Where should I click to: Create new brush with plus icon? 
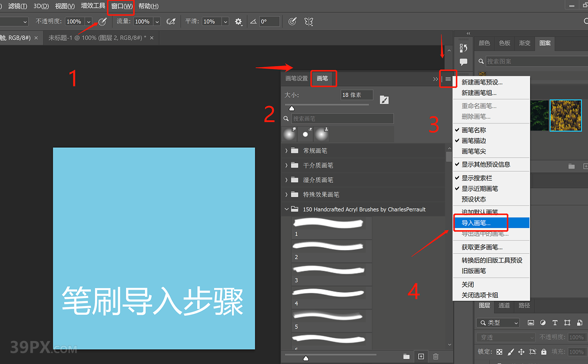tap(421, 356)
